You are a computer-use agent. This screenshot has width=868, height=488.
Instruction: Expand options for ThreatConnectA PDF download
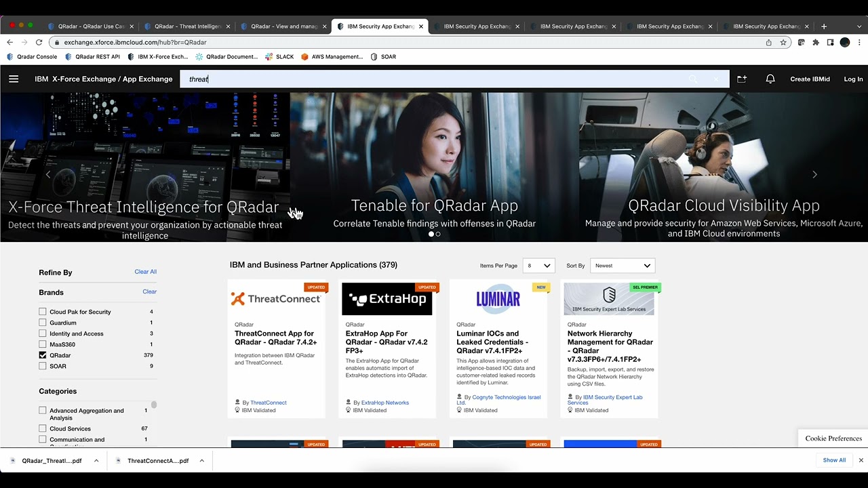(202, 461)
